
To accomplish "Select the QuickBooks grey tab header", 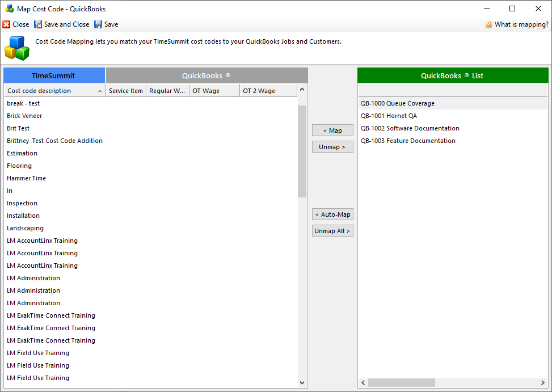I will 207,75.
